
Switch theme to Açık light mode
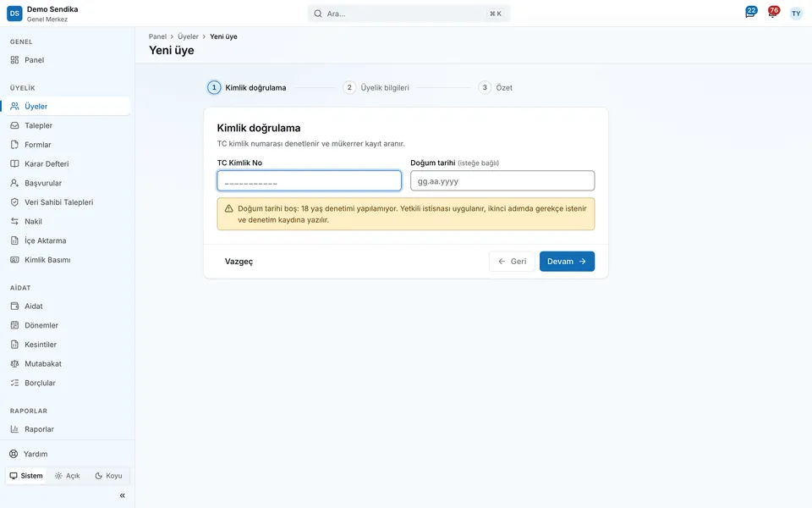pos(68,476)
